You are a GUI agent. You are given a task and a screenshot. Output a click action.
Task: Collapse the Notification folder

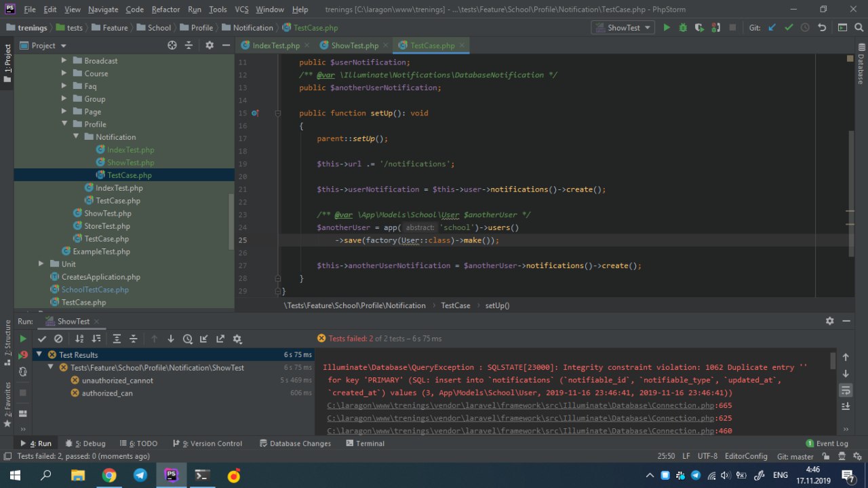coord(77,136)
